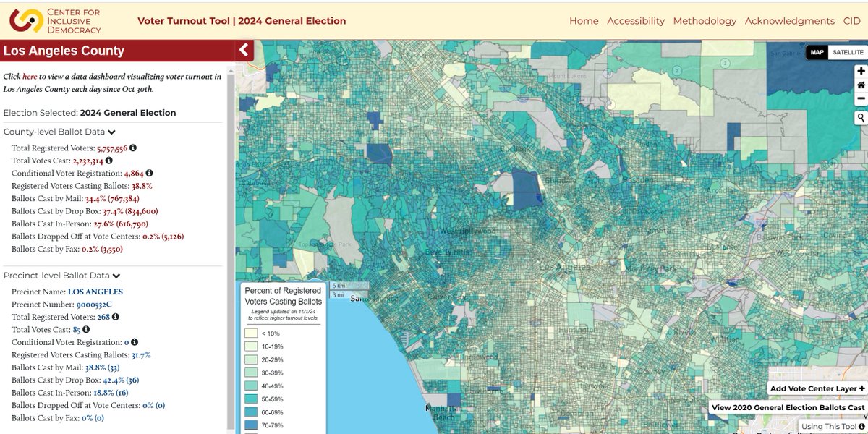The height and width of the screenshot is (434, 868).
Task: View 2020 General Election Ballots Cast
Action: [x=788, y=407]
